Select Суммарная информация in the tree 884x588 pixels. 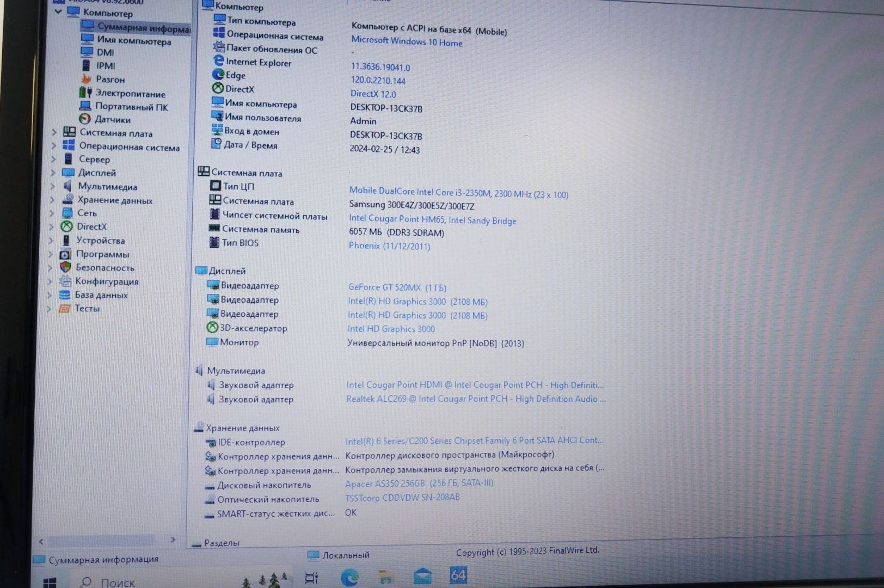pos(143,27)
